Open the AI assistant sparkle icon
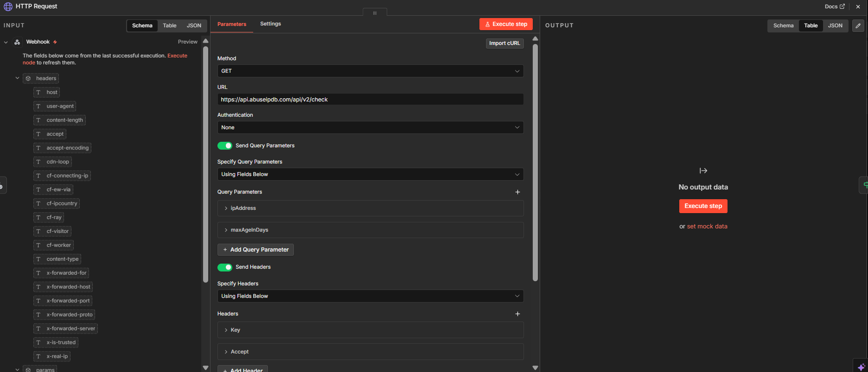 tap(861, 367)
